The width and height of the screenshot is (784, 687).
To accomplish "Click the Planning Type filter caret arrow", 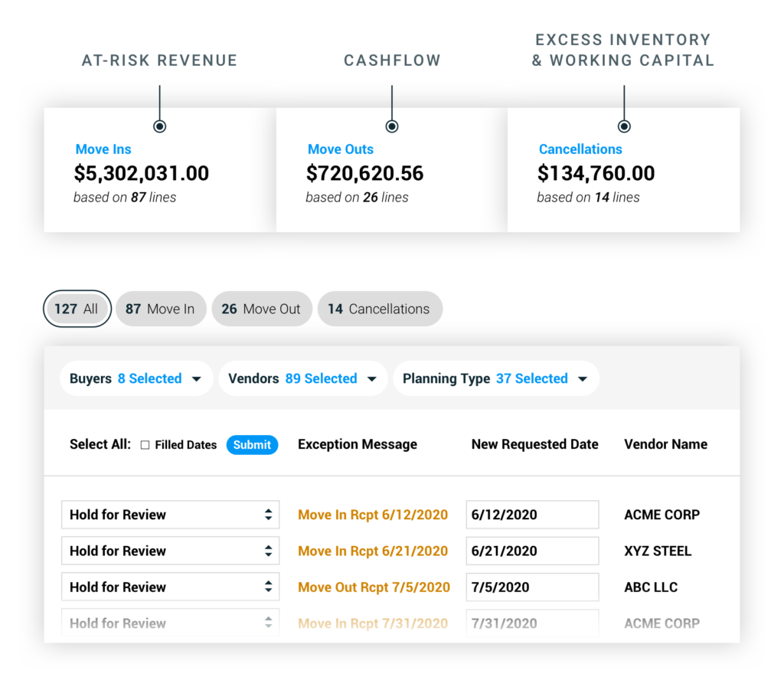I will point(583,379).
